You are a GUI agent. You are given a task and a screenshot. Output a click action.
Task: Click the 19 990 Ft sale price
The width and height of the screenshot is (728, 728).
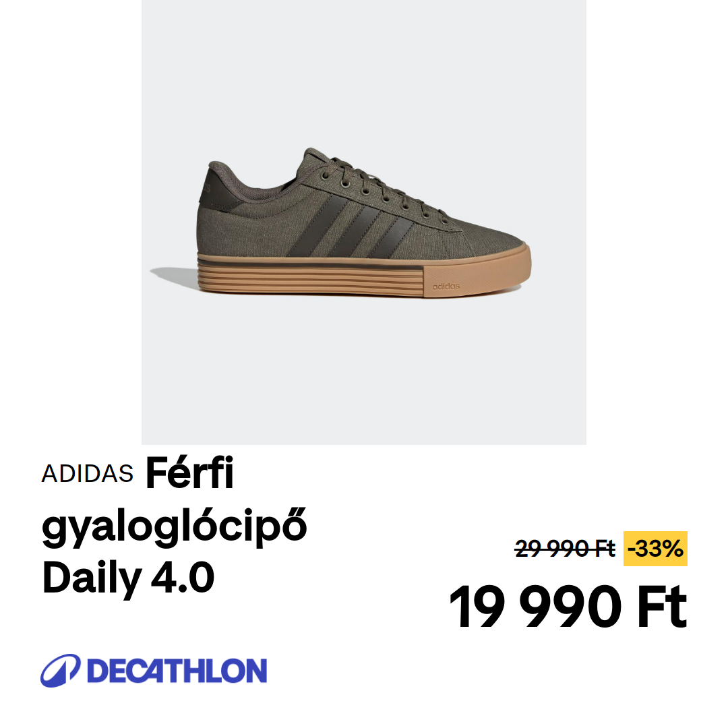pos(568,606)
